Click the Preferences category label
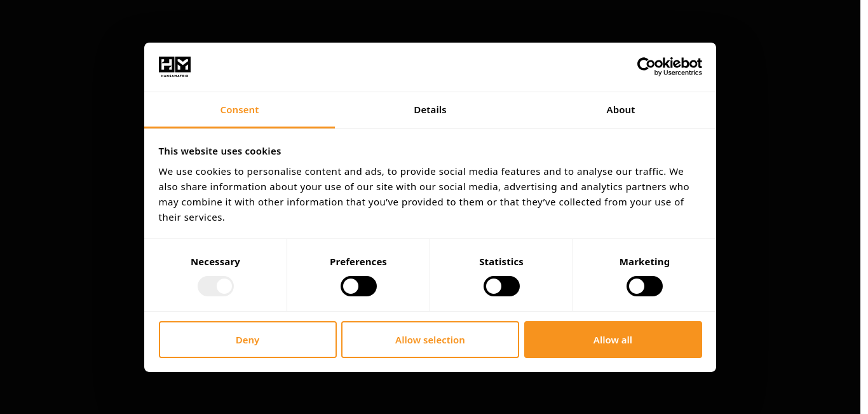This screenshot has width=868, height=414. click(358, 262)
